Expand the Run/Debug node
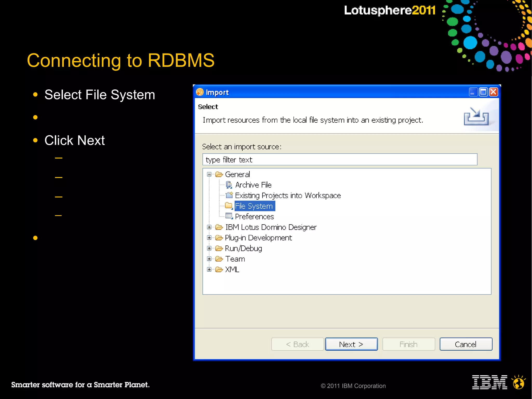 click(209, 248)
